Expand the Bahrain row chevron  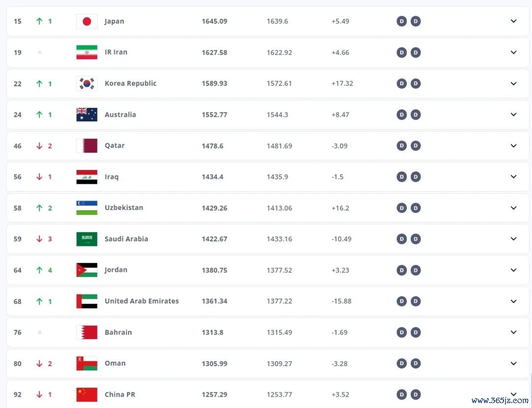(x=513, y=332)
